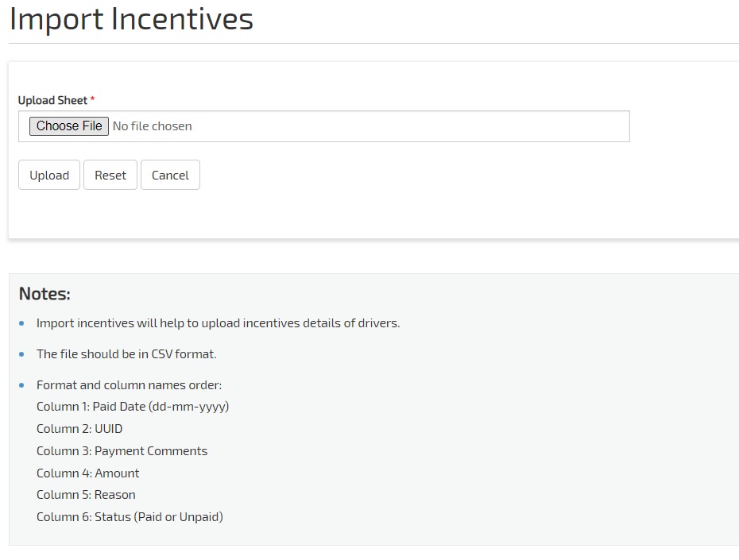Click the Notes heading
Viewport: 739px width, 560px height.
(x=44, y=294)
